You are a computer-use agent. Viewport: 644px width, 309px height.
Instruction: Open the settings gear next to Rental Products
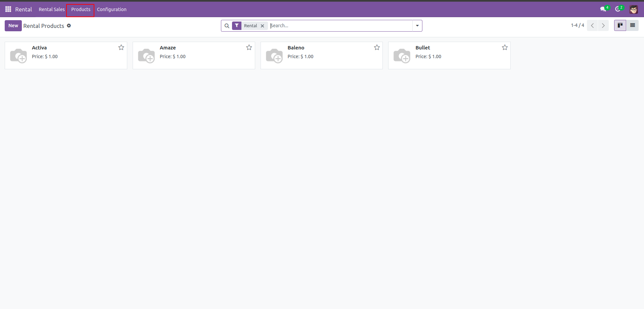pyautogui.click(x=69, y=26)
